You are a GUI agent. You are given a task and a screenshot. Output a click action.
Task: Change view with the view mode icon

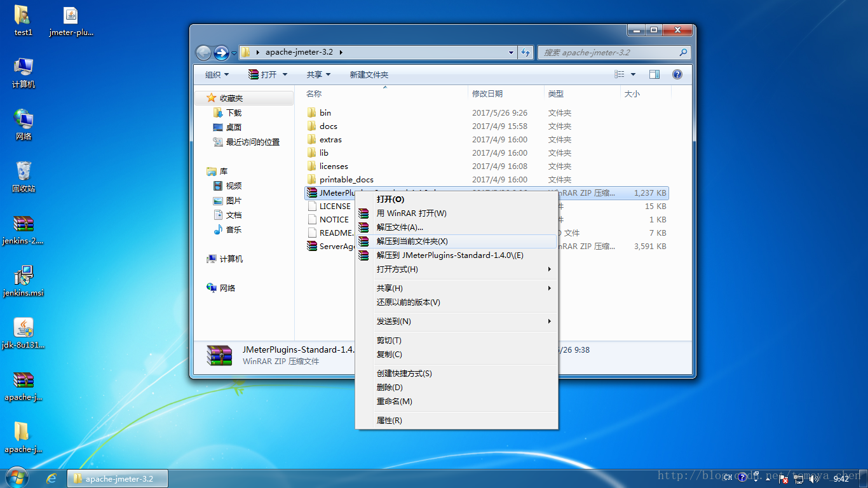tap(620, 74)
